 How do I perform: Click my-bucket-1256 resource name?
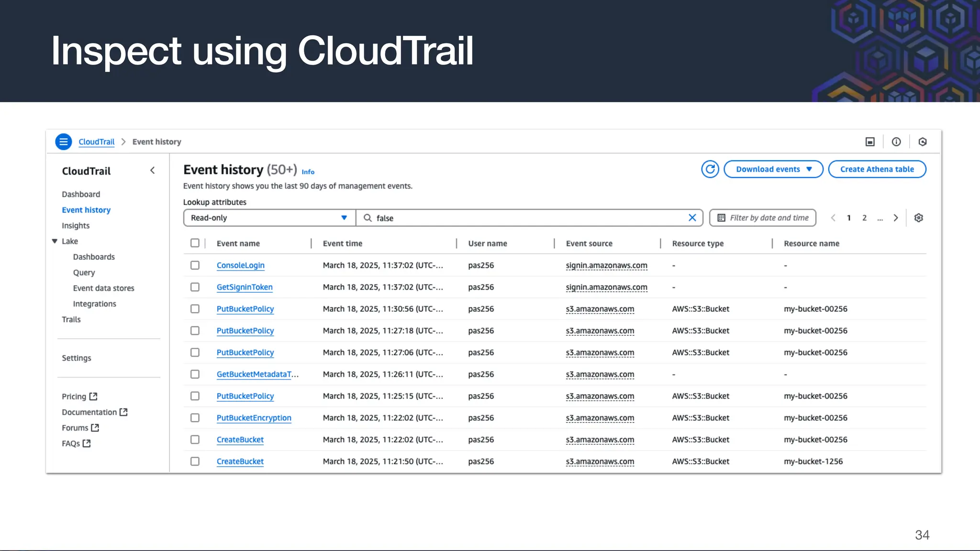tap(813, 461)
